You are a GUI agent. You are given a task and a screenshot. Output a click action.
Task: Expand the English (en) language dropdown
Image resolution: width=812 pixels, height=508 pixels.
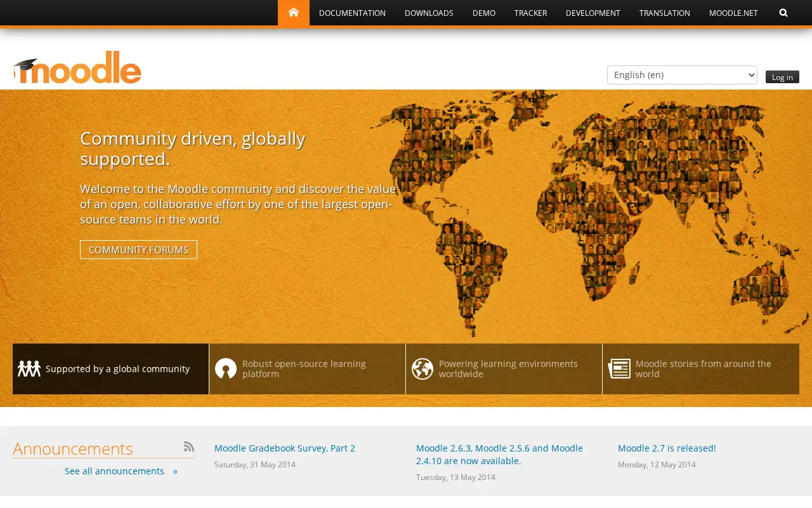(x=682, y=75)
